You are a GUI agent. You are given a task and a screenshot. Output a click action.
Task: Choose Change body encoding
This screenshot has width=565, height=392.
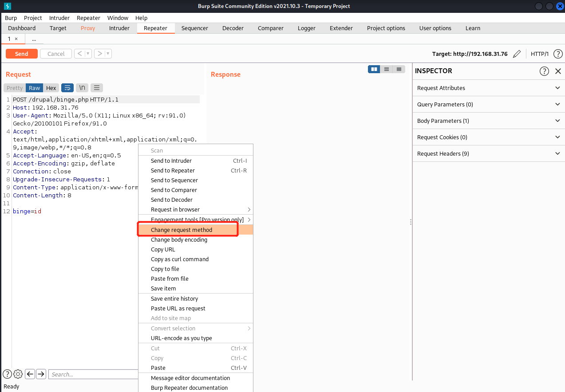196,239
